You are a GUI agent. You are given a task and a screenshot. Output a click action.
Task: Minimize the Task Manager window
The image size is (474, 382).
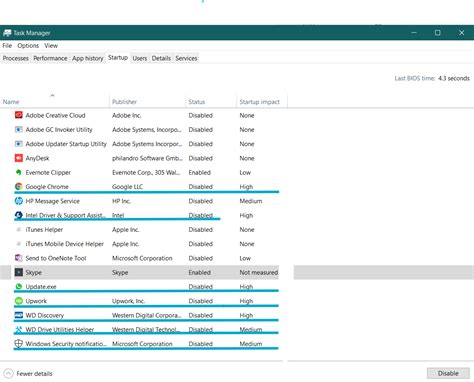point(414,33)
